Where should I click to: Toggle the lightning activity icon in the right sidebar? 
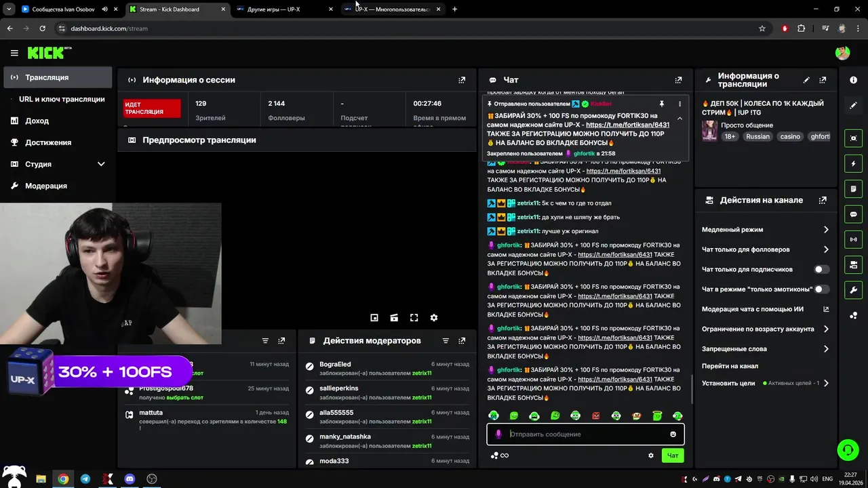pos(853,163)
